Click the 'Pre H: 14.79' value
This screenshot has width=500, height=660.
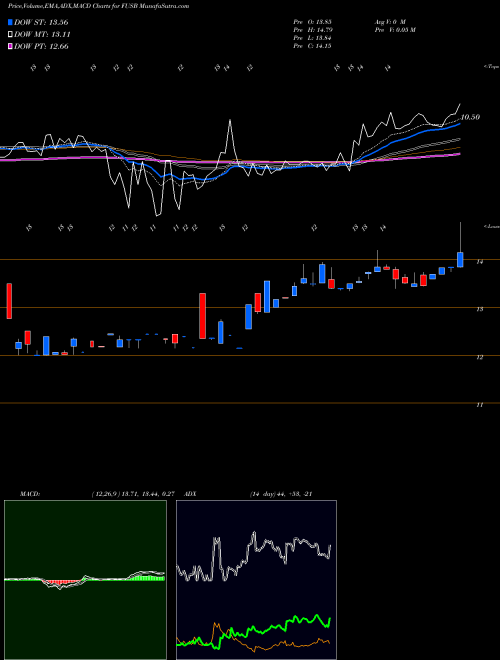pos(314,30)
